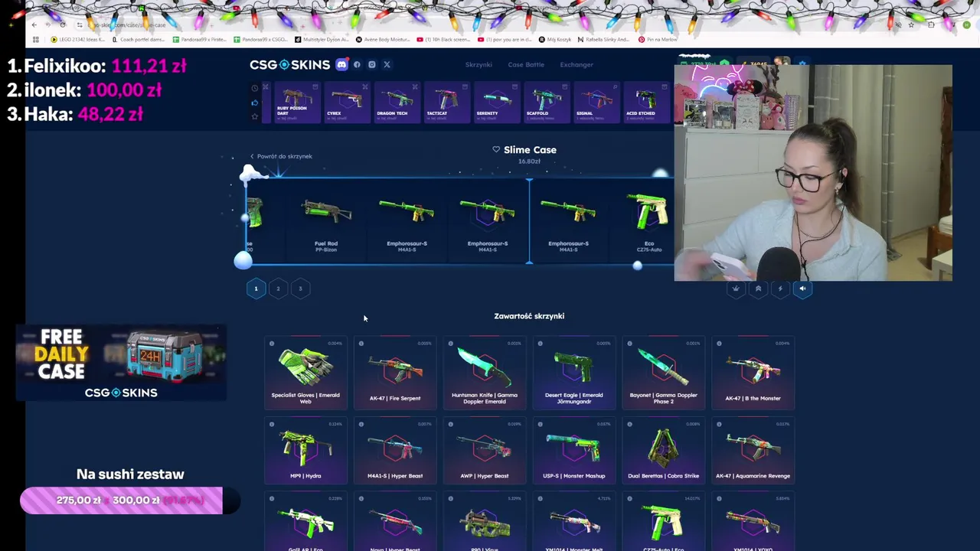Open info icon on AK-47 Fire Serpent card
The width and height of the screenshot is (980, 551).
(361, 344)
